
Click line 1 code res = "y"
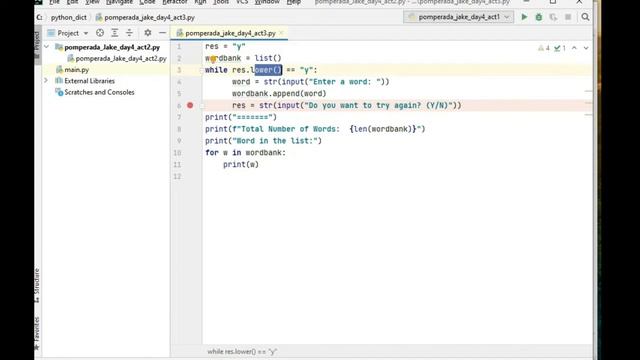coord(225,47)
